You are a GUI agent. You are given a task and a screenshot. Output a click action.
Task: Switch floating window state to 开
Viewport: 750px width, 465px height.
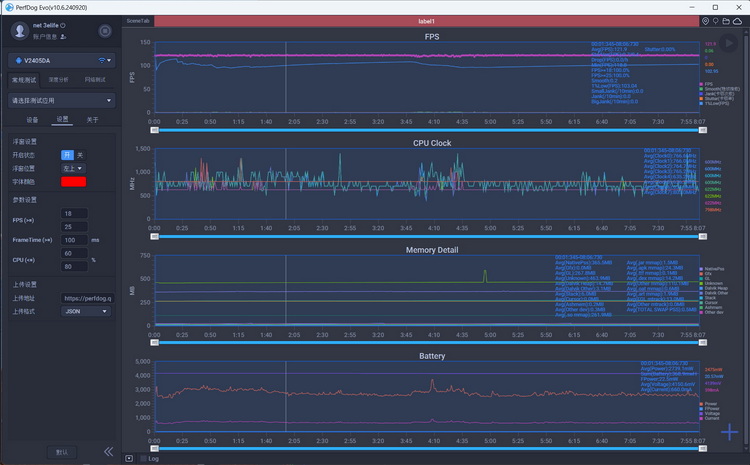click(67, 155)
